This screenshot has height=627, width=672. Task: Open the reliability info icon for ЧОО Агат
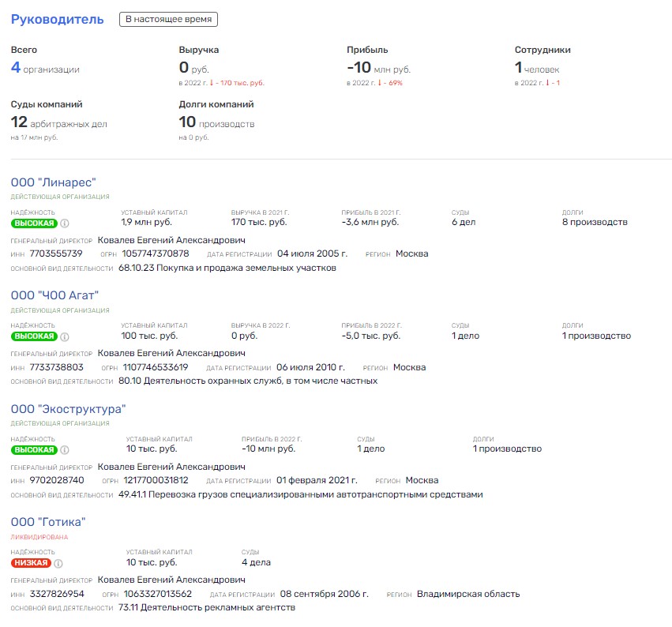(65, 336)
